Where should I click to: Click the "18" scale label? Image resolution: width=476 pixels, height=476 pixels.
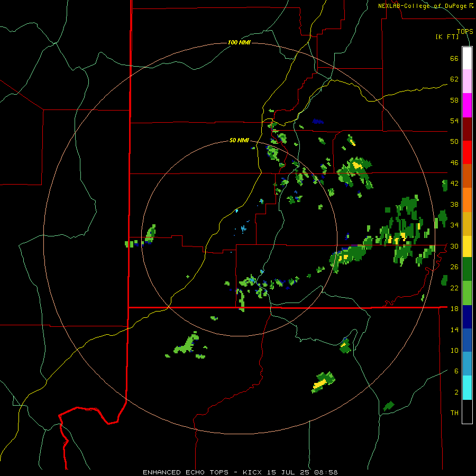click(x=454, y=309)
